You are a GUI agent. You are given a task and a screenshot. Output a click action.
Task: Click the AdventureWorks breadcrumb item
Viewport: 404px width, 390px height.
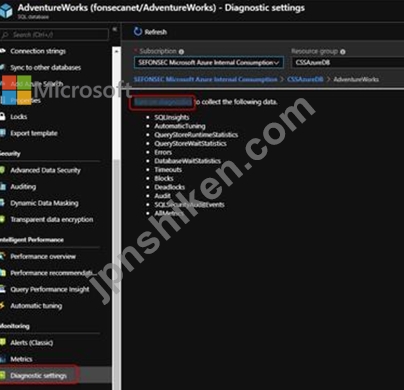pyautogui.click(x=356, y=79)
